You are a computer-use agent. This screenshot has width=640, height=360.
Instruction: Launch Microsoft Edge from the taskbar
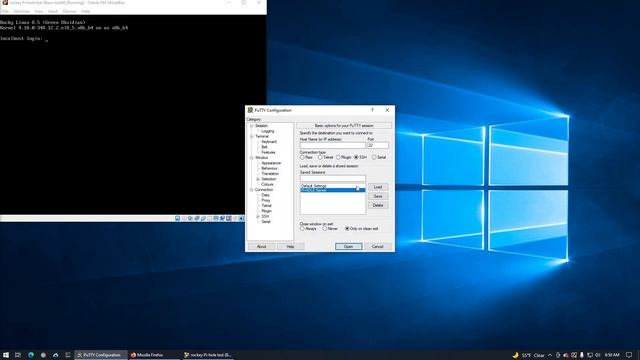[31, 355]
